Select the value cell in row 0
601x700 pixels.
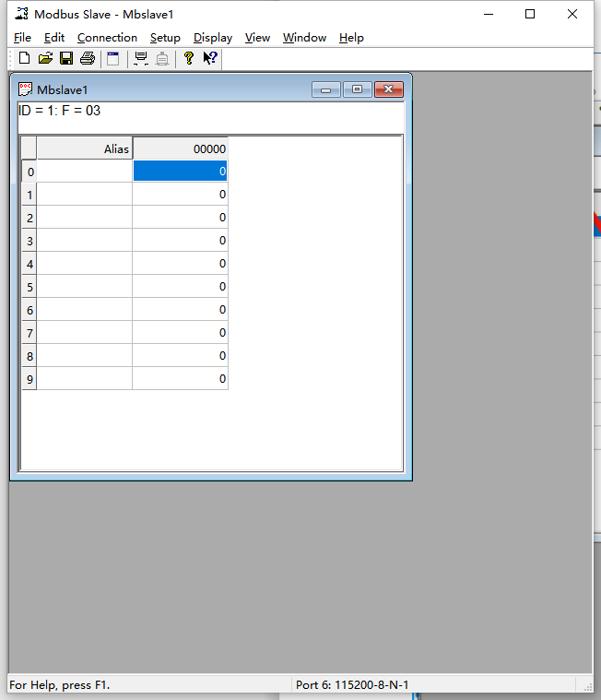point(180,172)
